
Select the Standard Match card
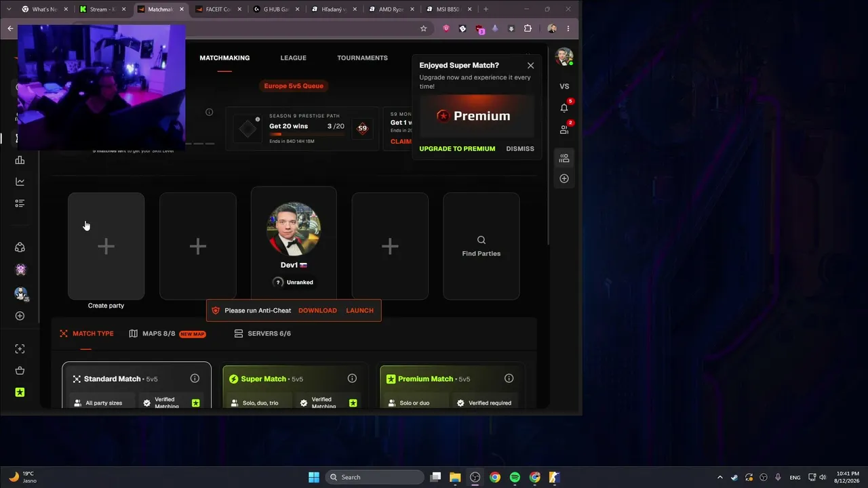[136, 385]
